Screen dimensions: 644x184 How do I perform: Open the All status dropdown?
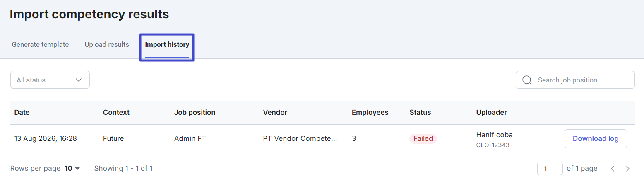[50, 80]
